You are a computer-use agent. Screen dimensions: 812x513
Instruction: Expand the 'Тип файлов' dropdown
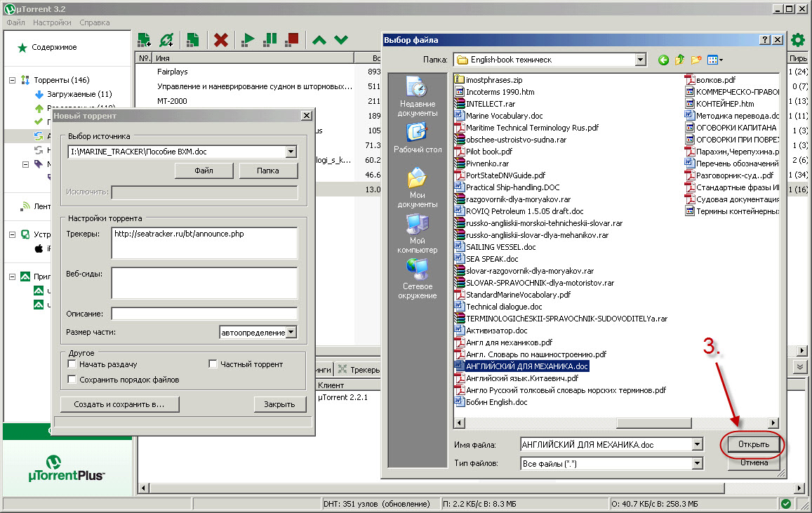(696, 463)
